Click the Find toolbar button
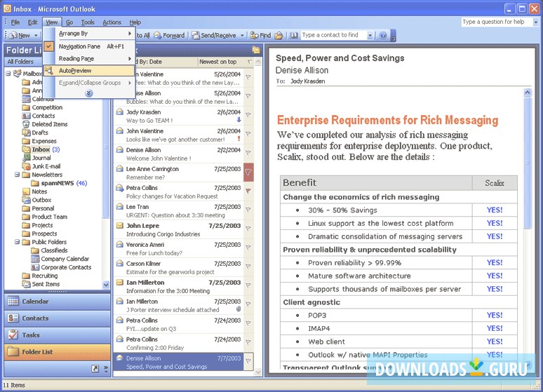 (x=260, y=35)
